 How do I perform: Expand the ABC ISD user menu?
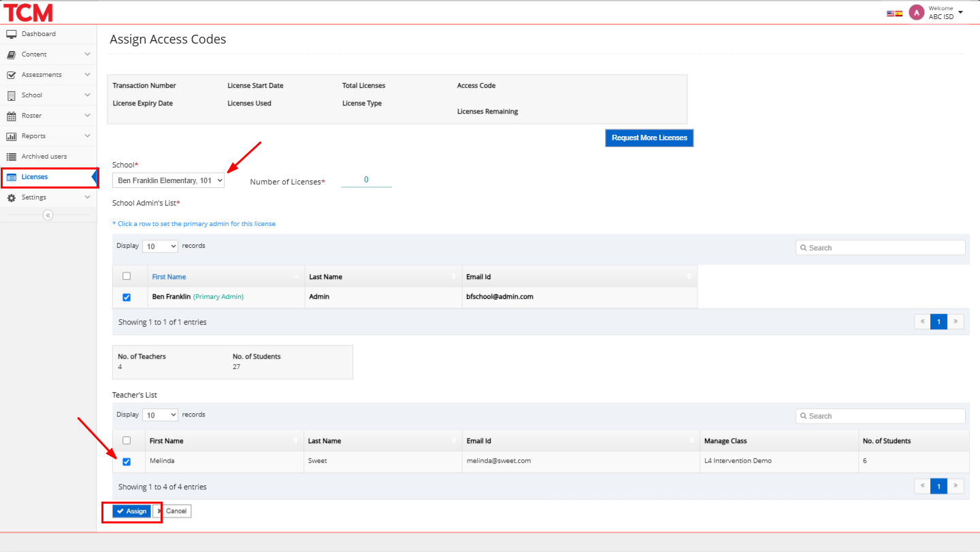[960, 12]
